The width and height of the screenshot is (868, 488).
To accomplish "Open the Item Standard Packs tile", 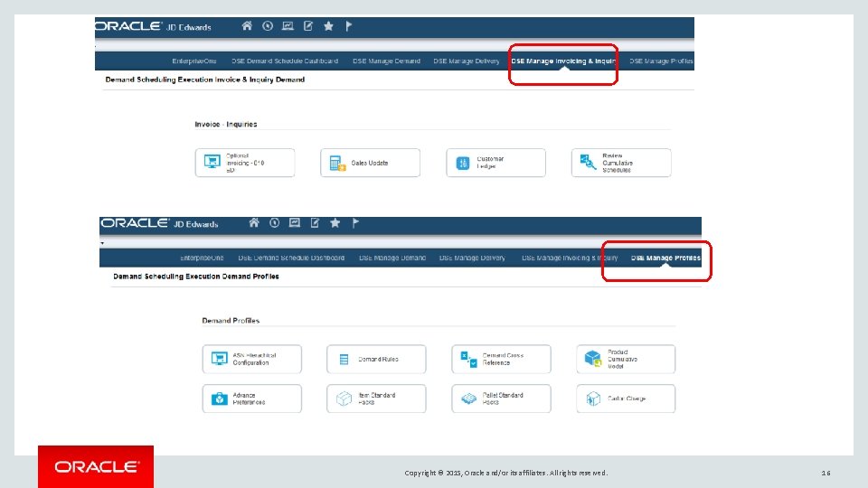I will click(376, 399).
